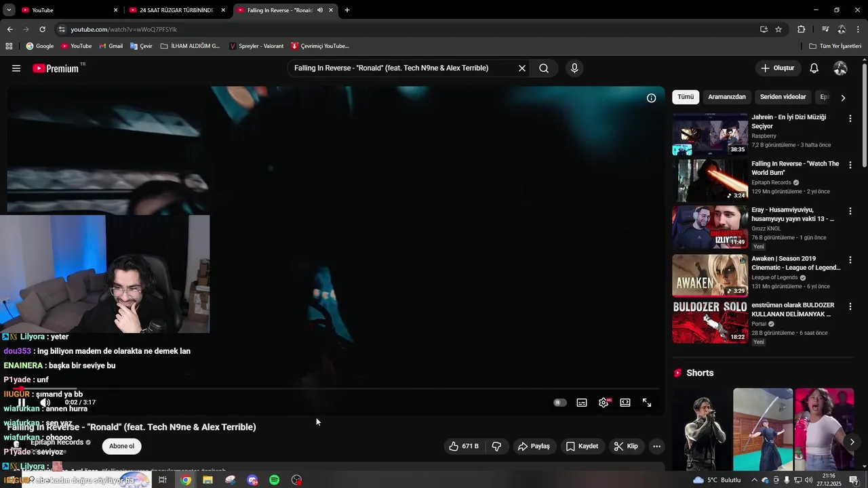Open the YouTube account avatar menu
The image size is (868, 488).
pos(840,68)
